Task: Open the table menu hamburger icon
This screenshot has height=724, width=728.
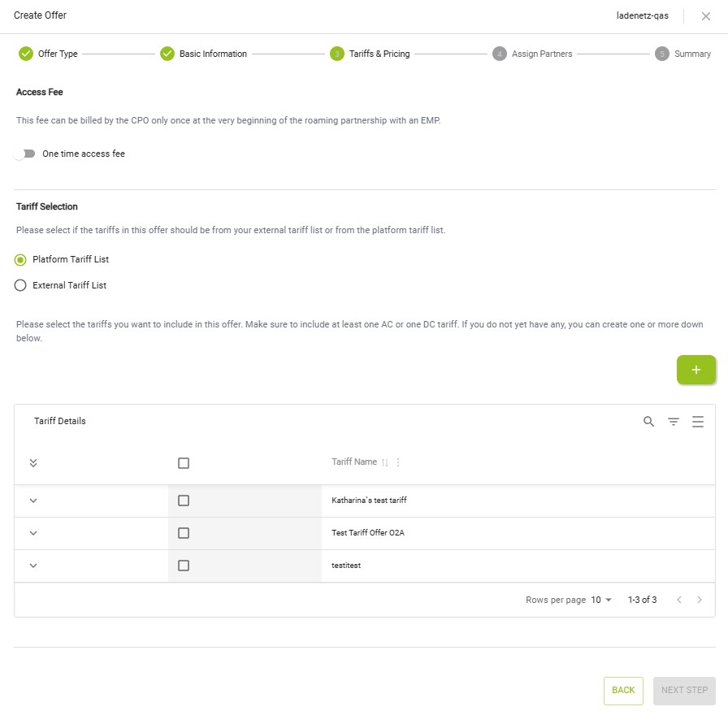Action: click(x=697, y=421)
